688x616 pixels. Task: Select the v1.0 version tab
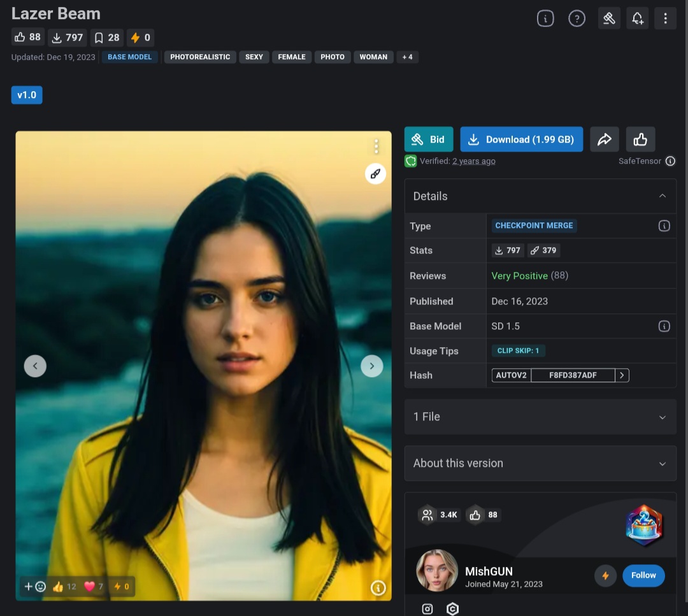coord(27,95)
